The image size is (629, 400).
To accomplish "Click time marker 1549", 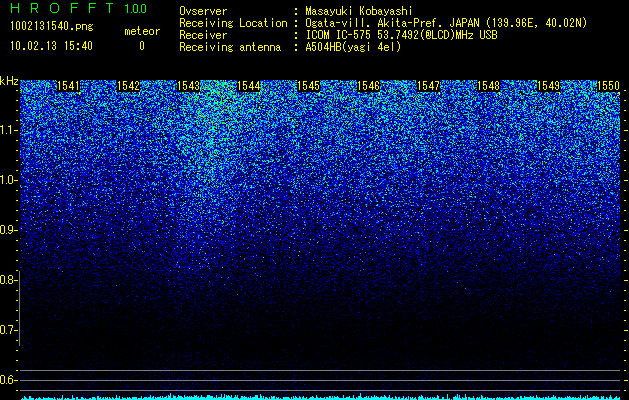I will [x=548, y=86].
